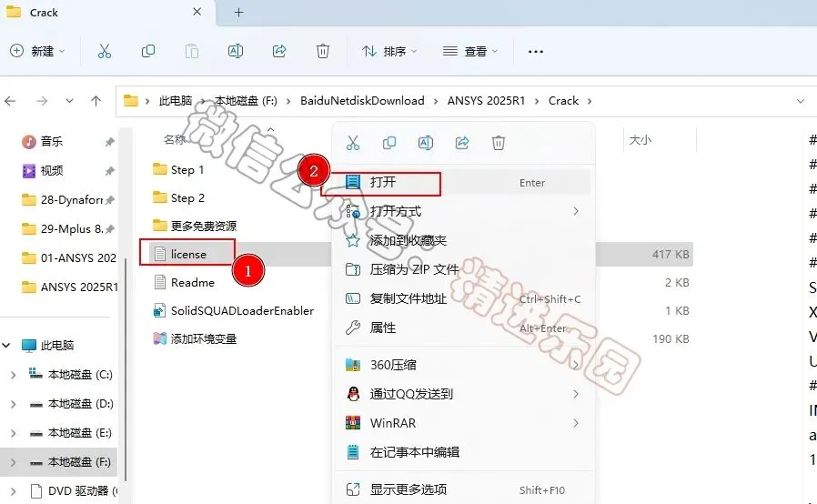The image size is (817, 504).
Task: Click 本地磁盘 (F:) in the breadcrumb
Action: pos(246,101)
